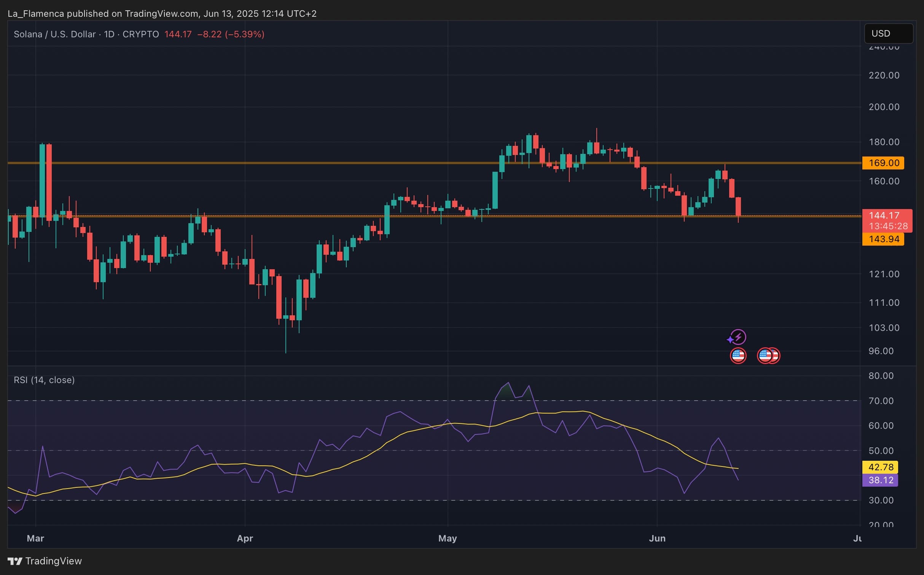Click the −8.22 (−5.39%) price change text
This screenshot has width=924, height=575.
pos(231,34)
